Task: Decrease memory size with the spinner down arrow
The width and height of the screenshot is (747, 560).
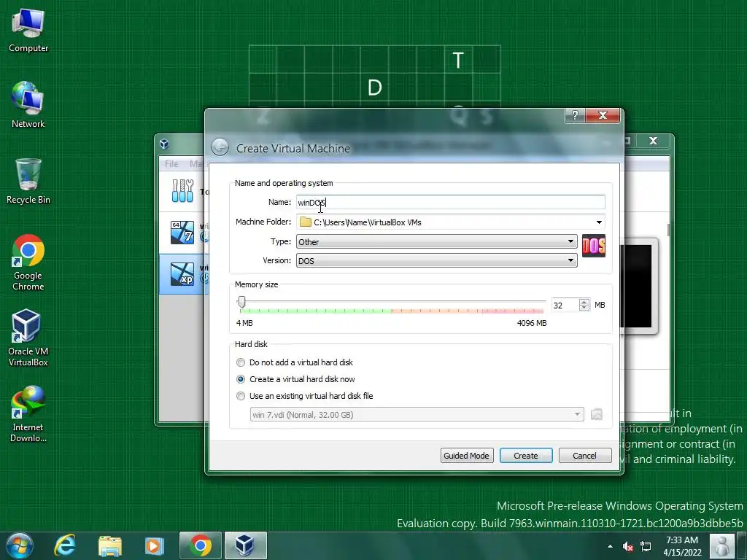Action: click(584, 308)
